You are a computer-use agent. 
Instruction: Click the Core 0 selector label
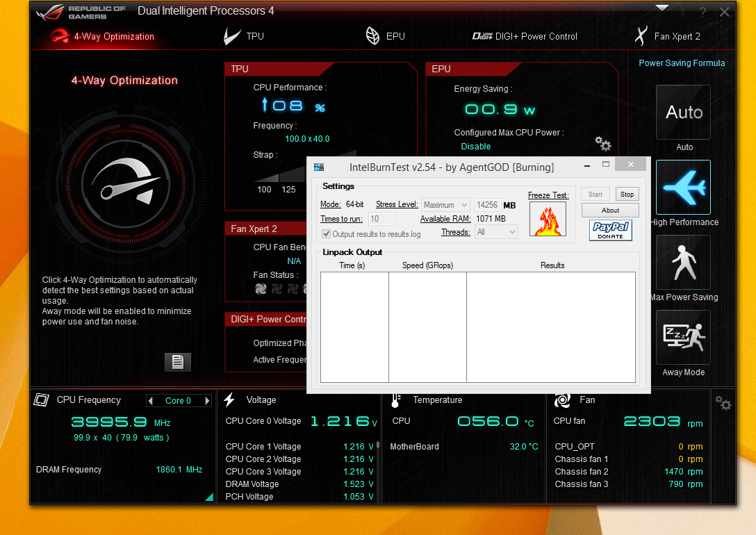point(178,400)
